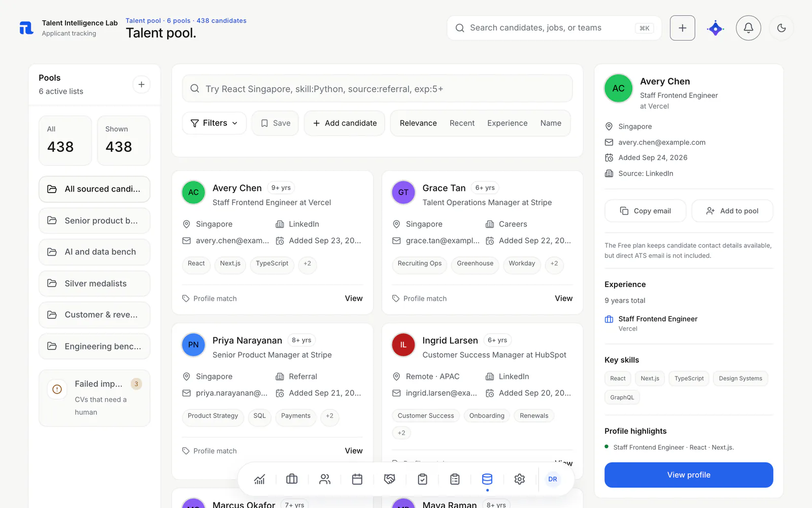Open the calendar icon in bottom dock

point(357,479)
